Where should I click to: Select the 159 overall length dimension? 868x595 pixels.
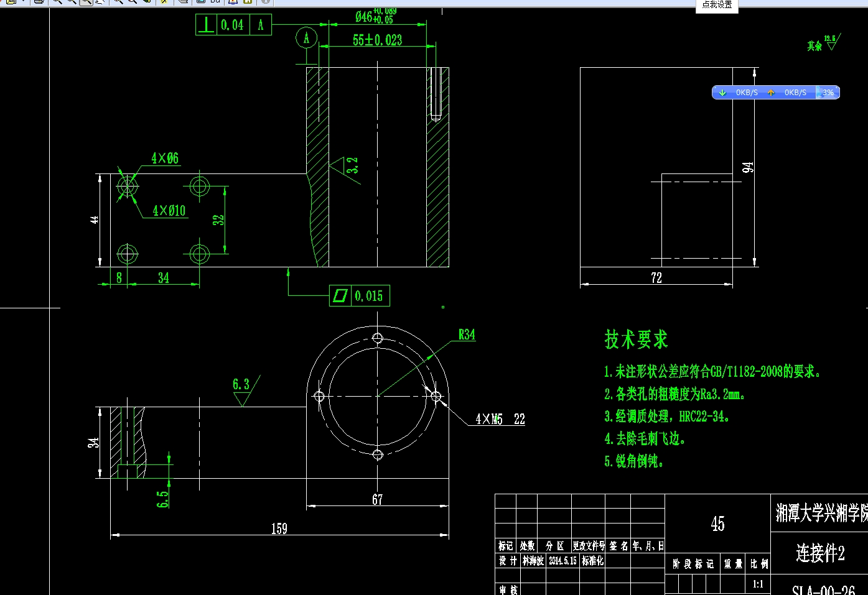[279, 528]
